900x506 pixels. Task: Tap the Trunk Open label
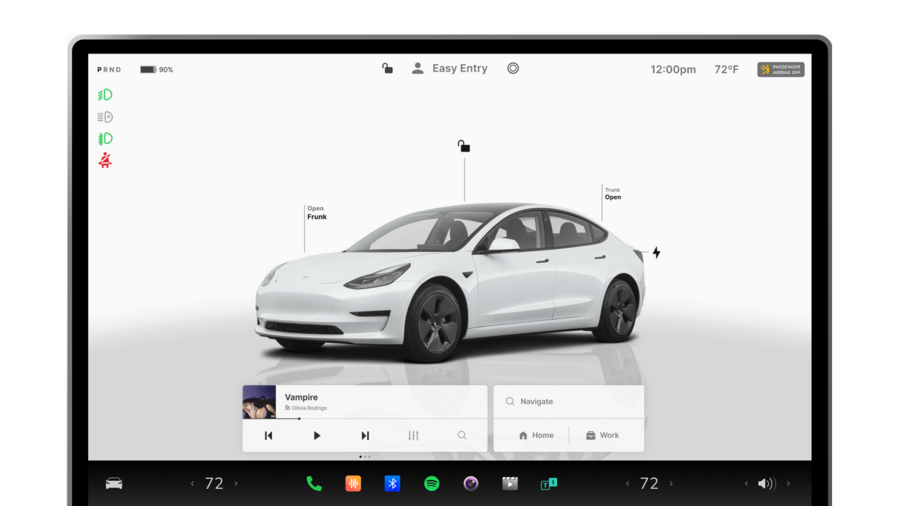click(x=613, y=193)
